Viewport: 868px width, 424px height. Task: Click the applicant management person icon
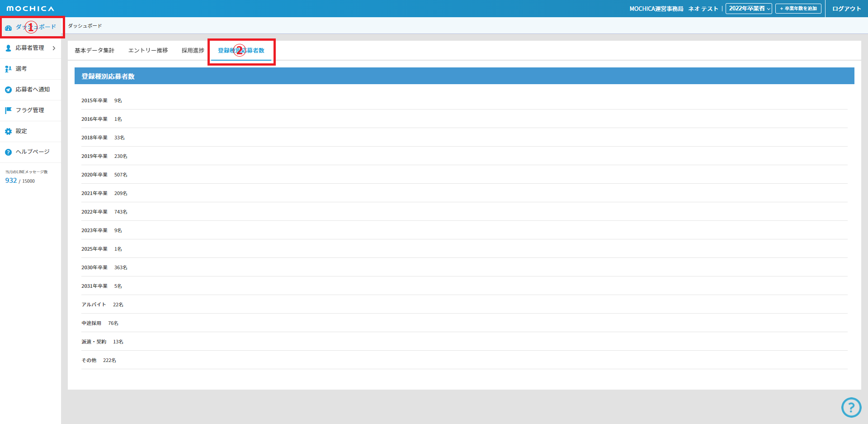(x=8, y=48)
